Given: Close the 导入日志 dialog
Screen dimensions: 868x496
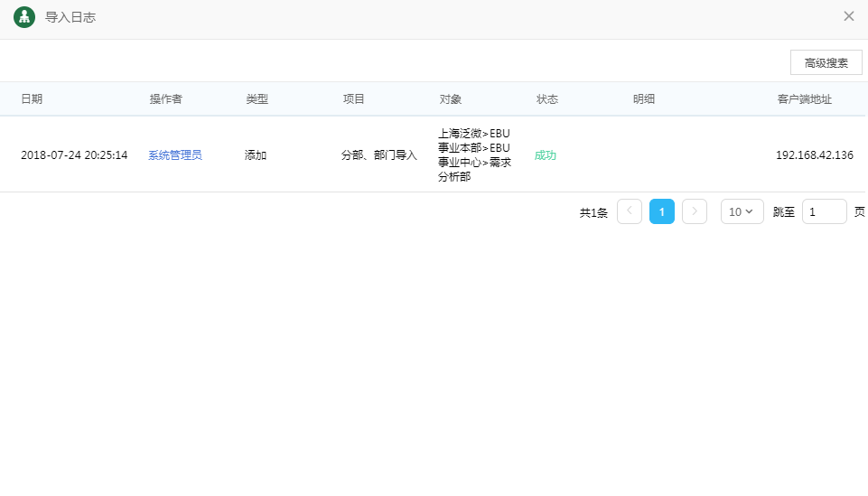Looking at the screenshot, I should click(848, 16).
